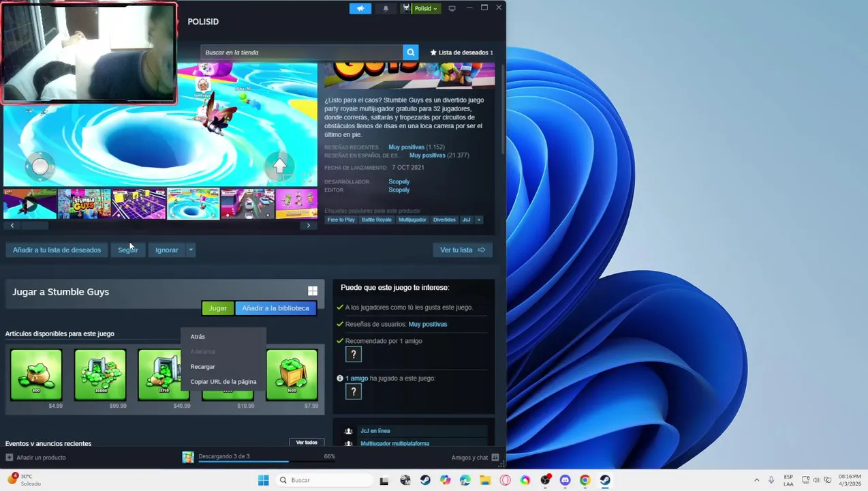868x491 pixels.
Task: Open the $7.99 gem crate item
Action: 292,375
